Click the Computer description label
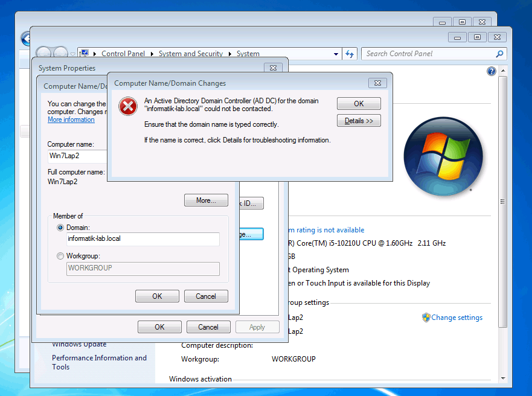Screen dimensions: 532x396 [x=217, y=345]
